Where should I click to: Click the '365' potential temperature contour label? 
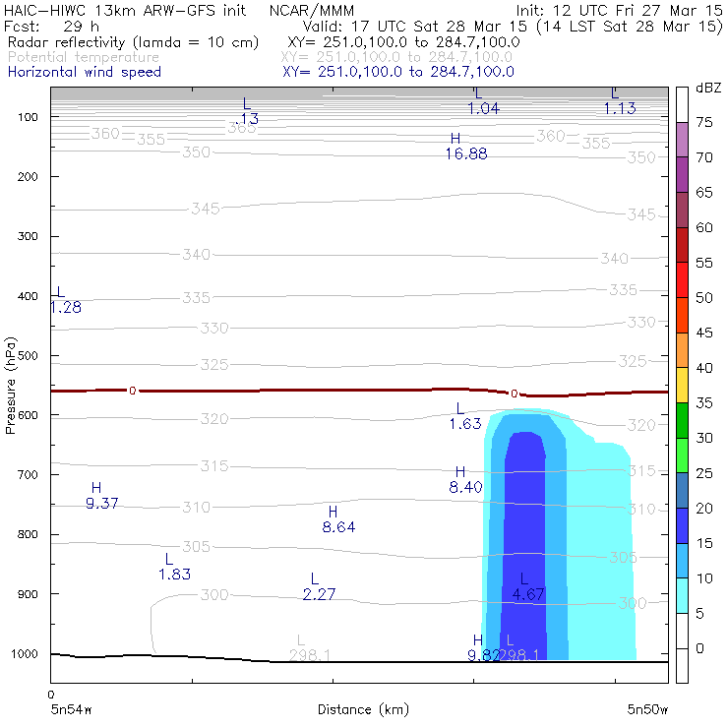pyautogui.click(x=241, y=128)
